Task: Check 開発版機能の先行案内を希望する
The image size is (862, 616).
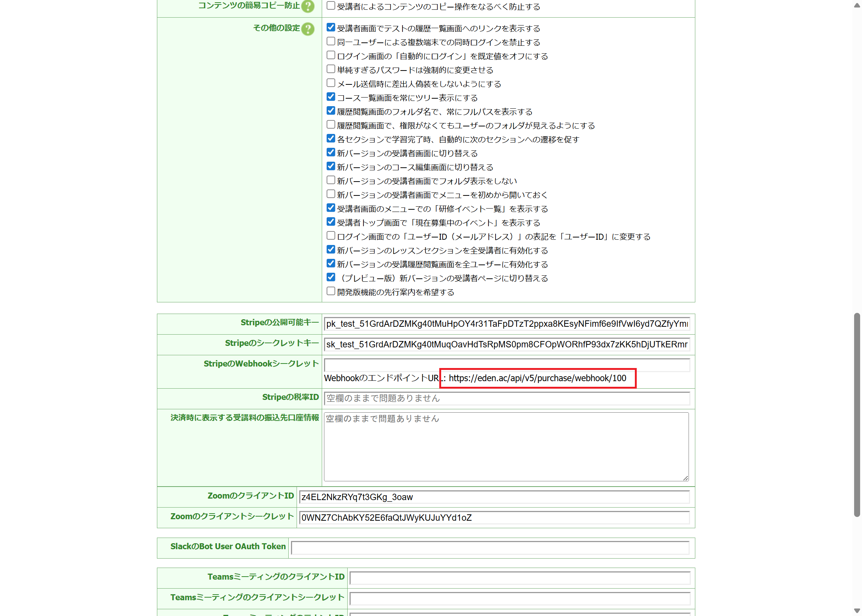Action: pyautogui.click(x=331, y=291)
